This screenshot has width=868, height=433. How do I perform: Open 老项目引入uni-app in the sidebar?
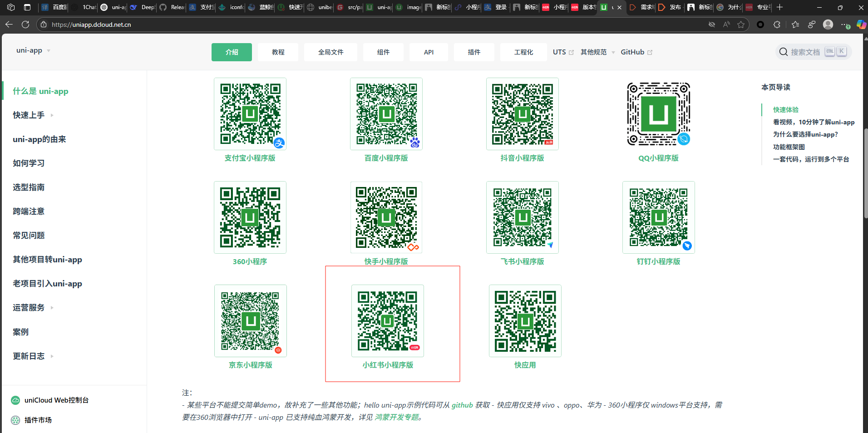47,284
